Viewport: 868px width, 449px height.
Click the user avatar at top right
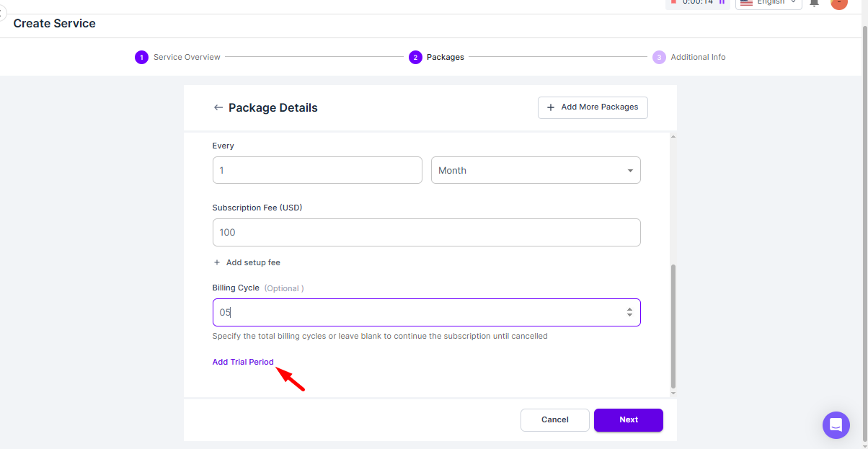tap(838, 3)
